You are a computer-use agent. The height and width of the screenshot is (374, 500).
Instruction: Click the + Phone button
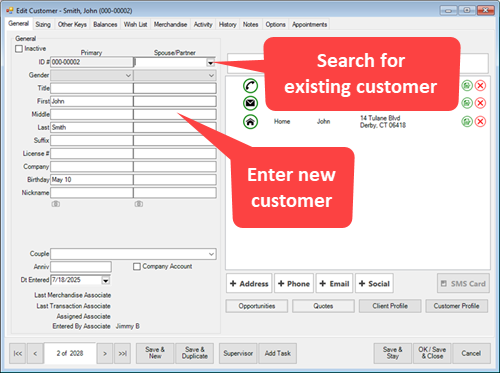[294, 284]
